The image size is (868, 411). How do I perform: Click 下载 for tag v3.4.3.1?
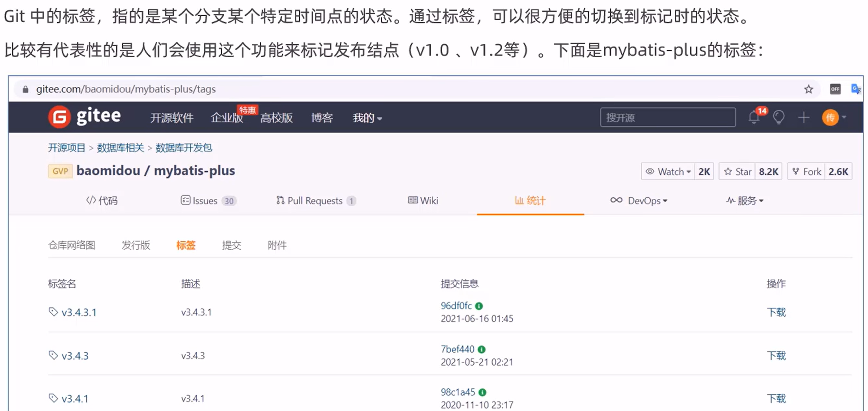776,312
